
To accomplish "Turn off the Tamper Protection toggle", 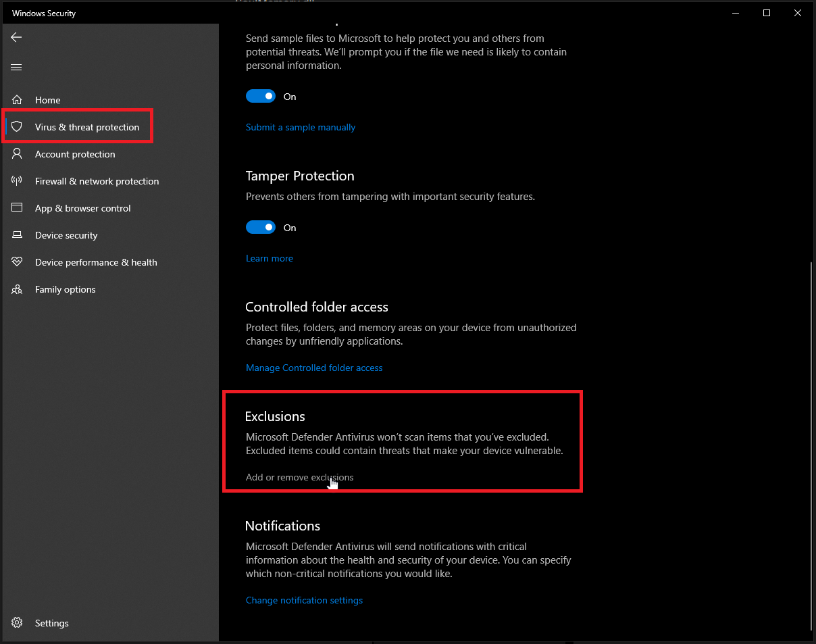I will click(x=261, y=228).
